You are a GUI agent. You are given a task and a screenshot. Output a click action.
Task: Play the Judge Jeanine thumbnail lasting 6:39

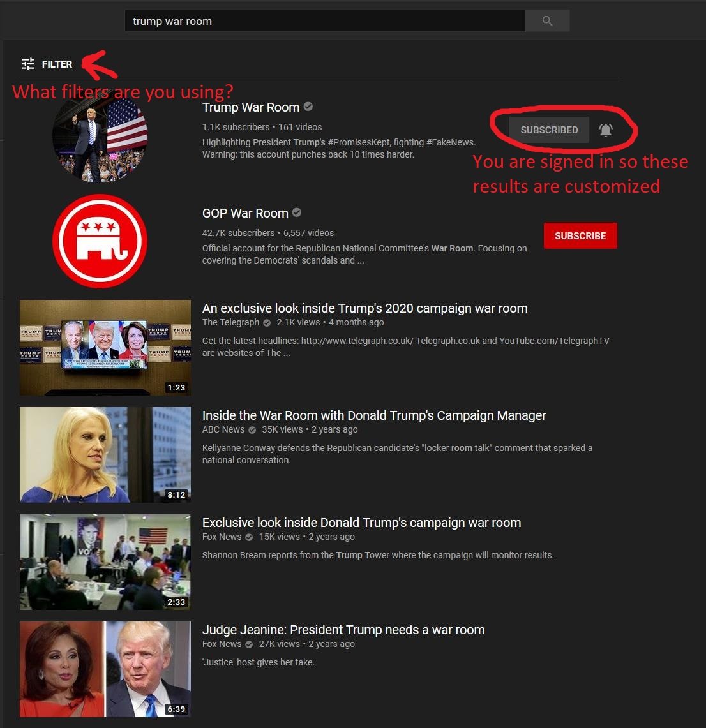[105, 669]
